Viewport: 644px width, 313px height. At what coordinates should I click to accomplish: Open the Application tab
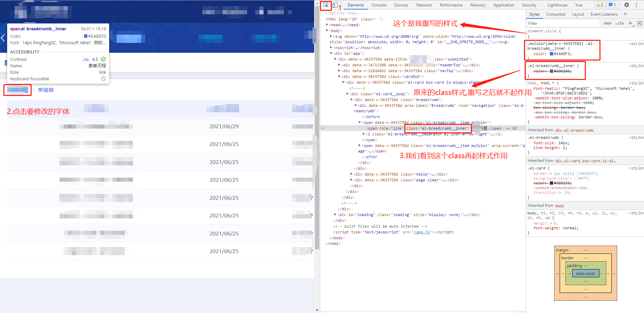[x=504, y=5]
